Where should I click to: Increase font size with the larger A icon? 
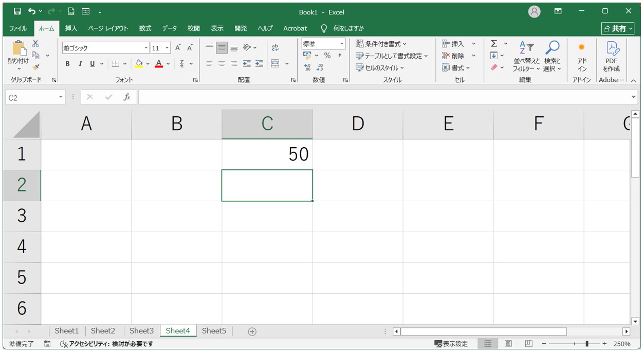(178, 48)
